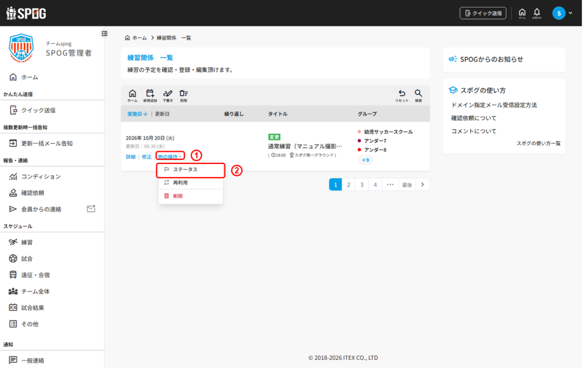Open toolbar 下書き drafts icon

(168, 95)
